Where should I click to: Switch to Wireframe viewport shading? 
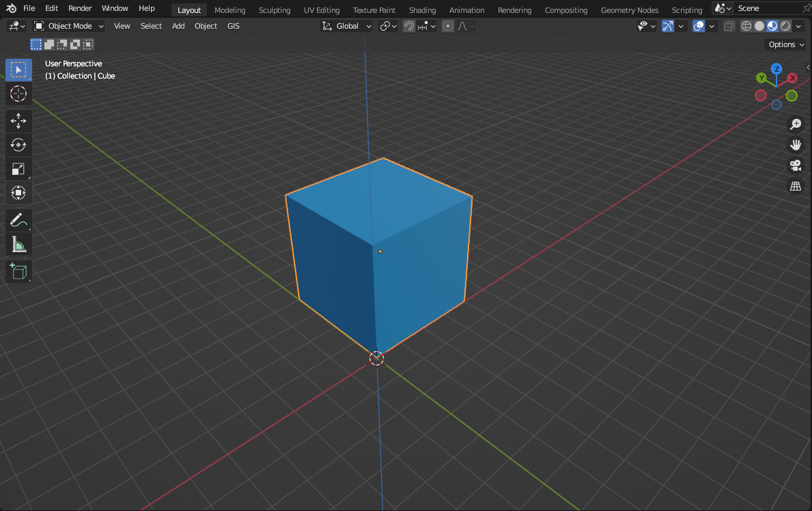(x=746, y=26)
